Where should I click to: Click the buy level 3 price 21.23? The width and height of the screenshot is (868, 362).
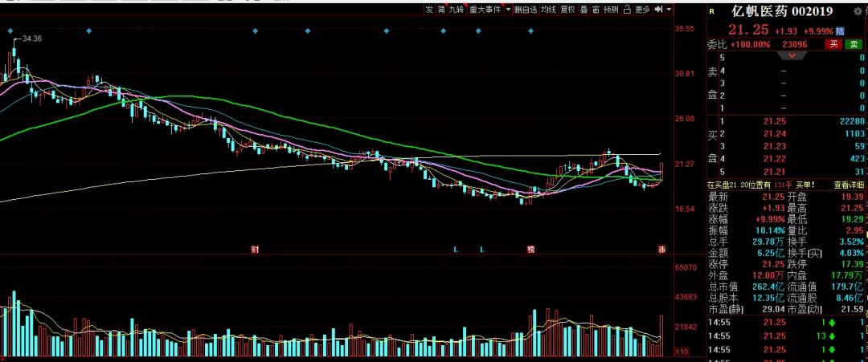774,146
